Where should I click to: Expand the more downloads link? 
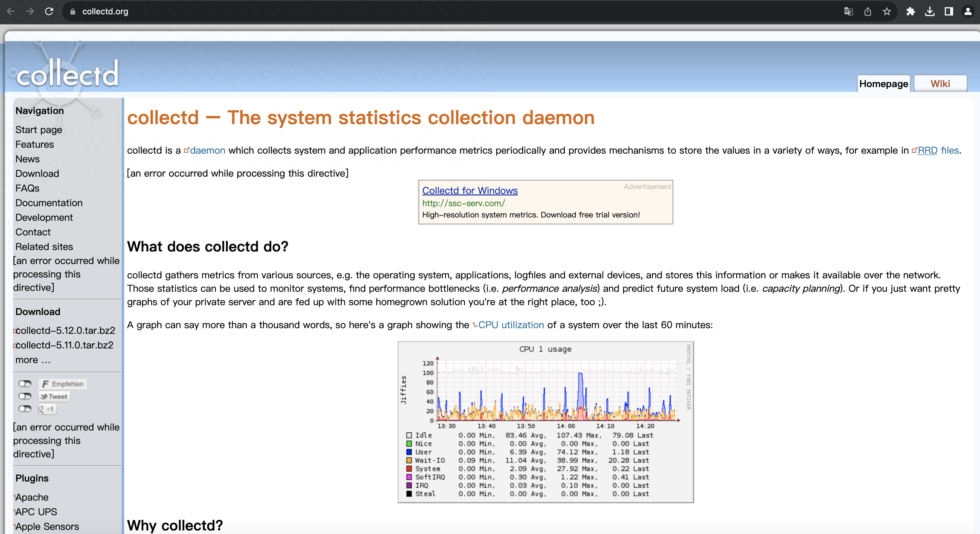point(33,359)
